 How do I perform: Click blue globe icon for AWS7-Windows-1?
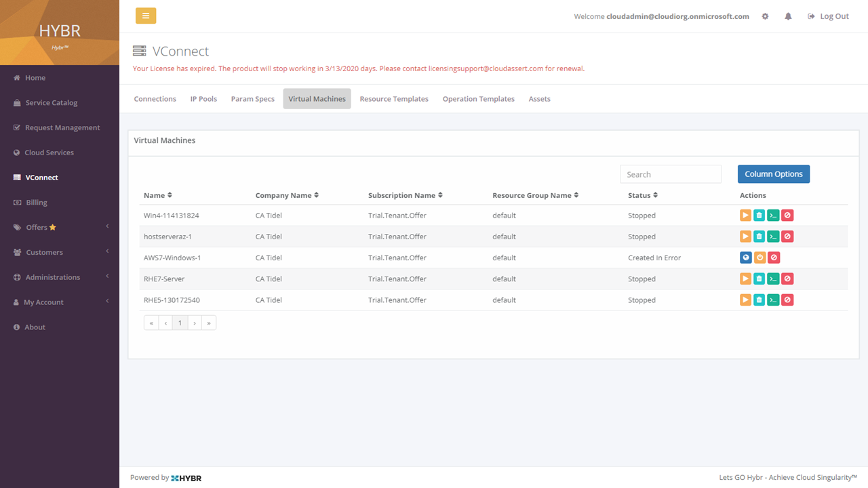tap(745, 258)
